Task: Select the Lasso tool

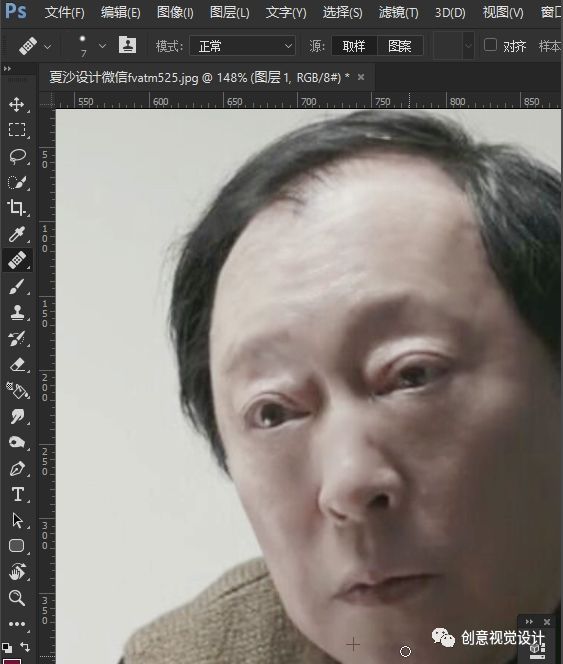Action: tap(17, 156)
